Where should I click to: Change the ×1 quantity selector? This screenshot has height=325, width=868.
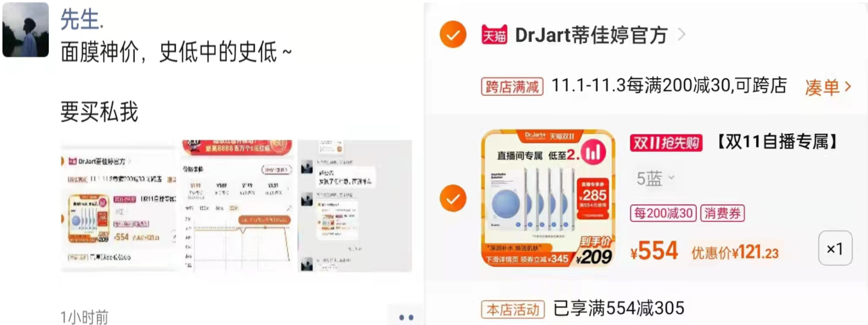(x=835, y=248)
